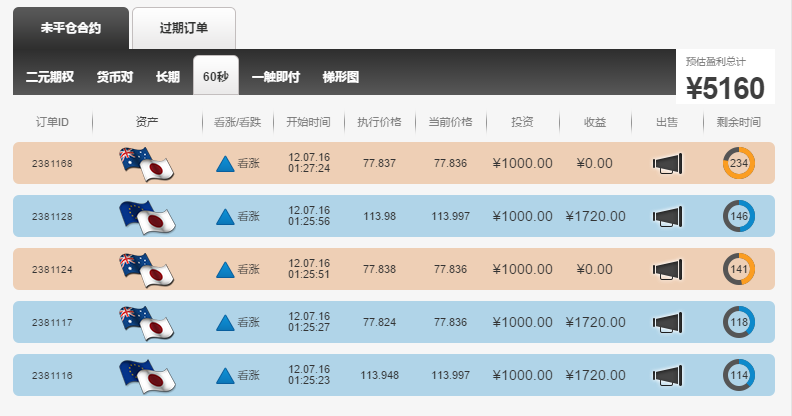
Task: Open the 二元期权 sub-tab
Action: coord(50,77)
